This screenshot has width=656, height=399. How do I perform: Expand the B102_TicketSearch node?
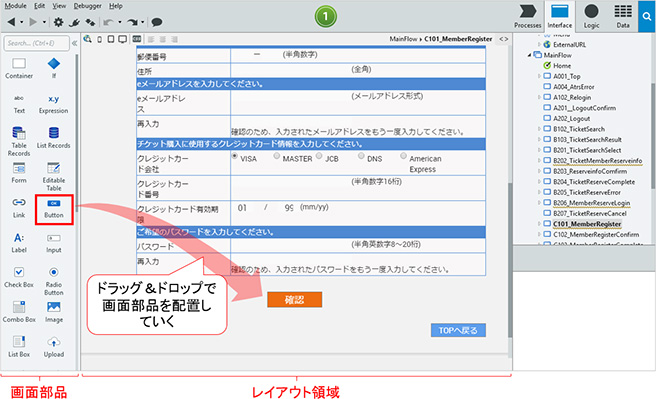click(539, 129)
